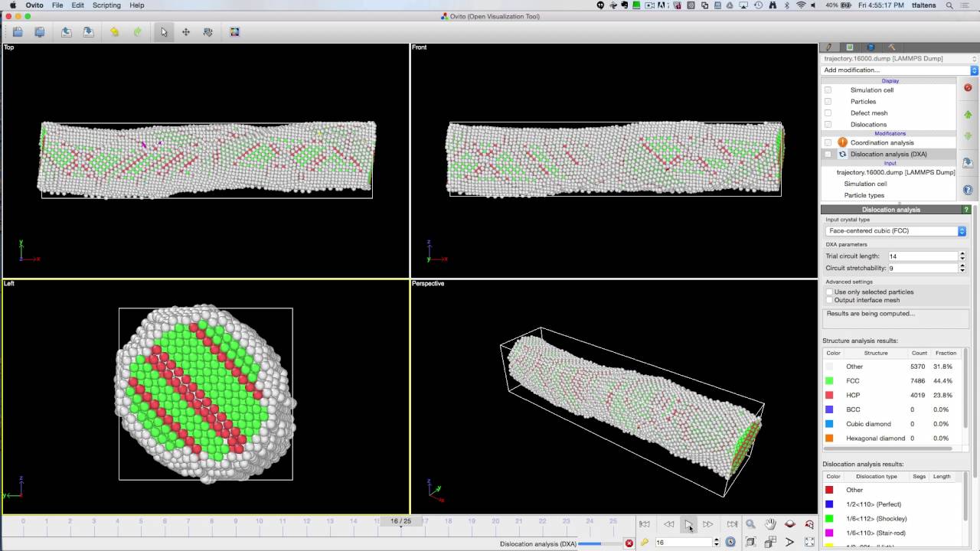
Task: Jump to the first animation frame
Action: coord(645,524)
